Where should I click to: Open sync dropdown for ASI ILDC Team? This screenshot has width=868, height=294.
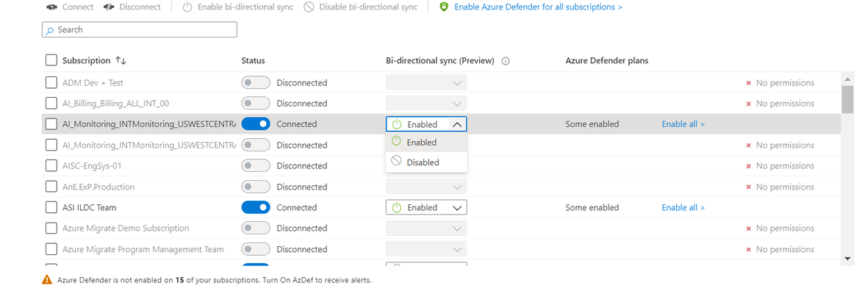point(426,207)
